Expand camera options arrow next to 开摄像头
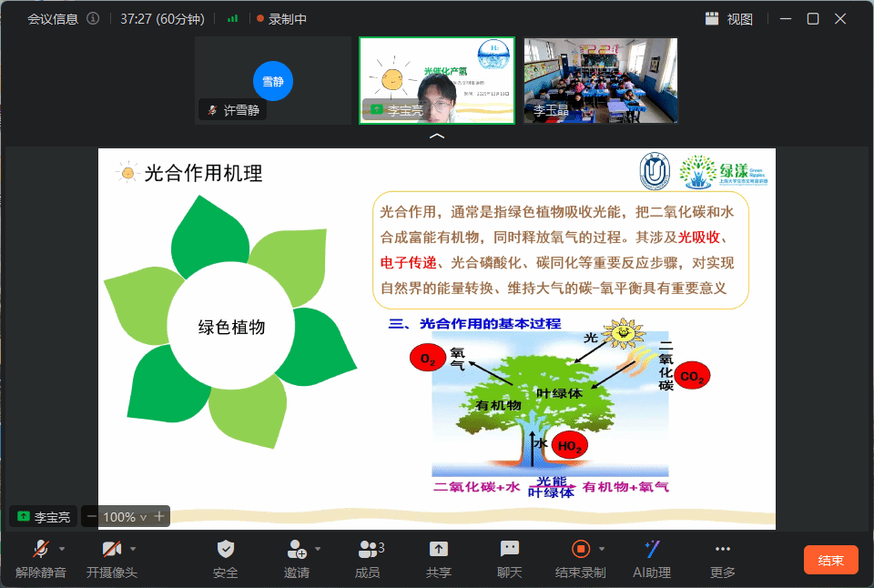The width and height of the screenshot is (874, 588). [133, 549]
